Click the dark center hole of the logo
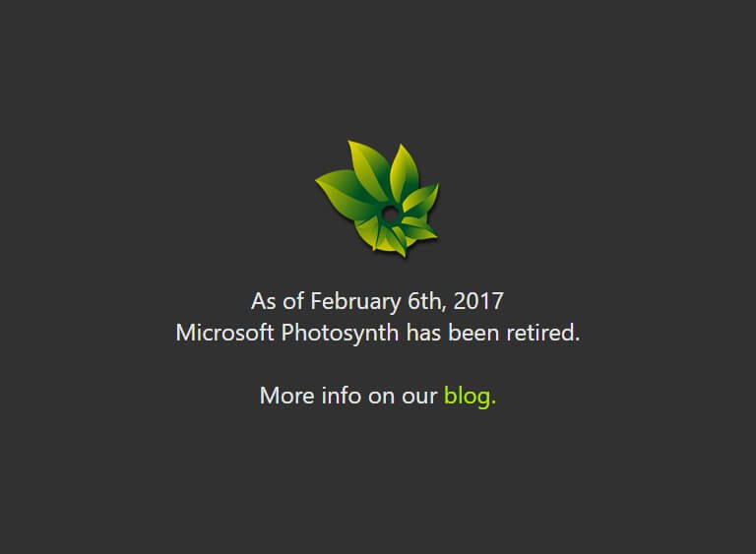Viewport: 756px width, 554px height. [x=390, y=214]
